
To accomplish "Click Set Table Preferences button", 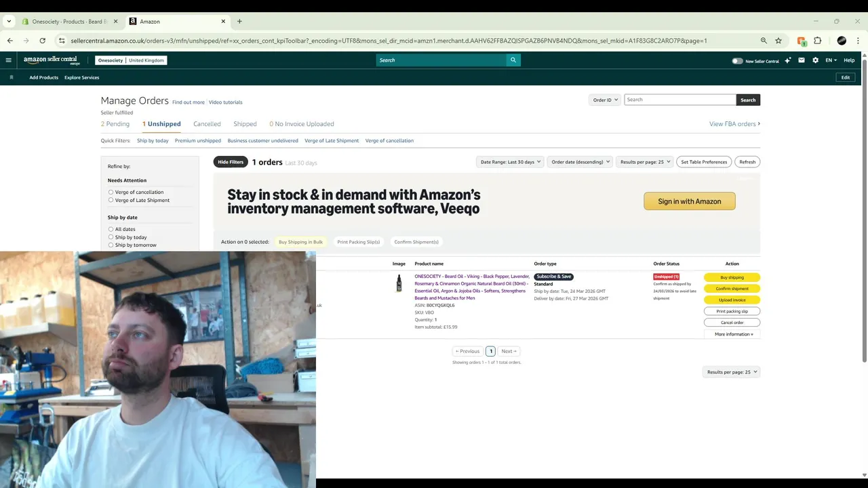I will tap(704, 162).
